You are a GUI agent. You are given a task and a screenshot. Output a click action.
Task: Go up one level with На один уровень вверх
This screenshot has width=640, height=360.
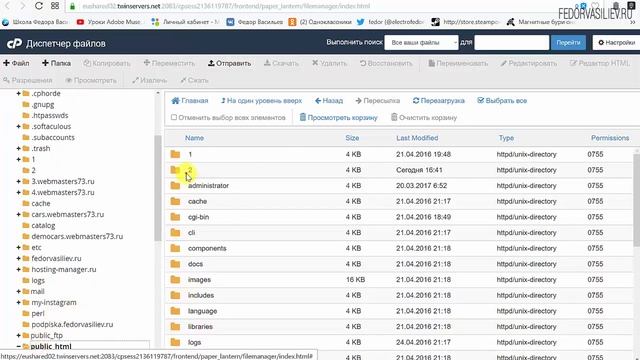pyautogui.click(x=261, y=100)
